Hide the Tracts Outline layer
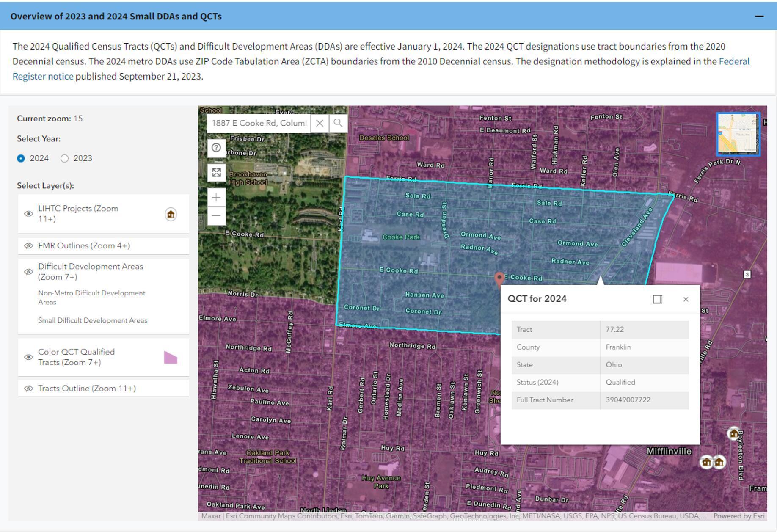 click(x=28, y=389)
